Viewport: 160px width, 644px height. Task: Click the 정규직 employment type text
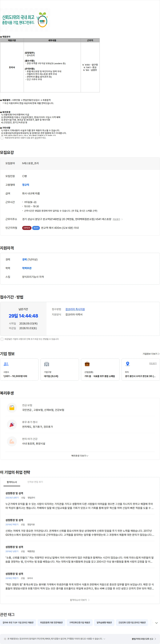25,185
